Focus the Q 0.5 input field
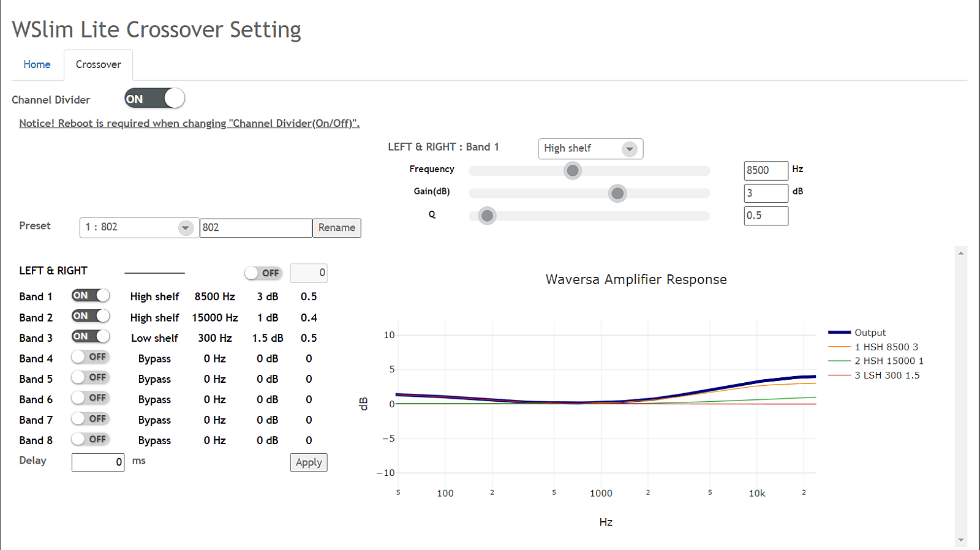Image resolution: width=980 pixels, height=550 pixels. [x=766, y=216]
